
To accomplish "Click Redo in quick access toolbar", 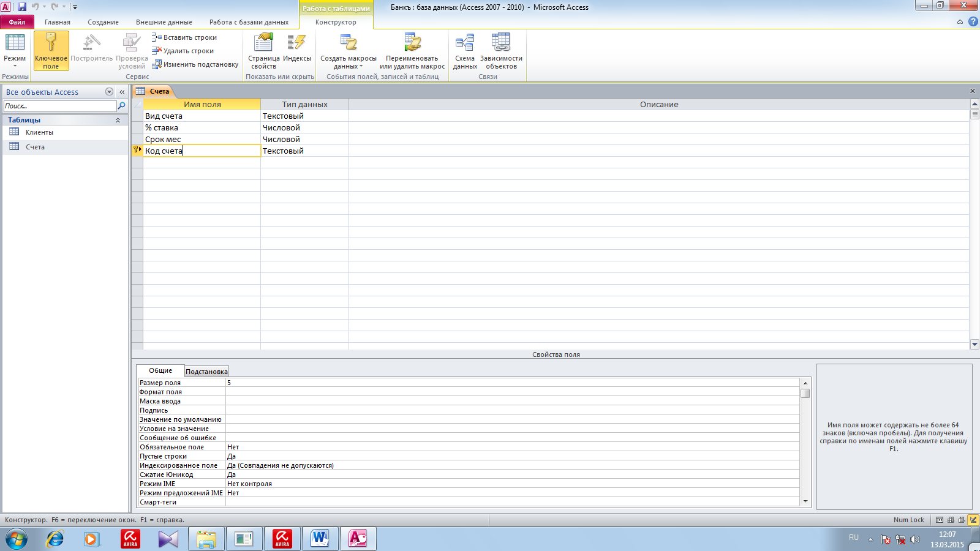I will pos(55,7).
